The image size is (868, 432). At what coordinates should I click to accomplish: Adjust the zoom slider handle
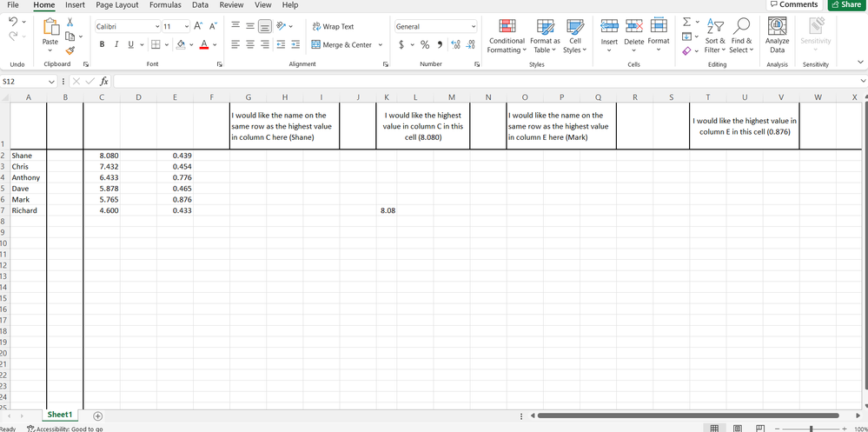[811, 429]
